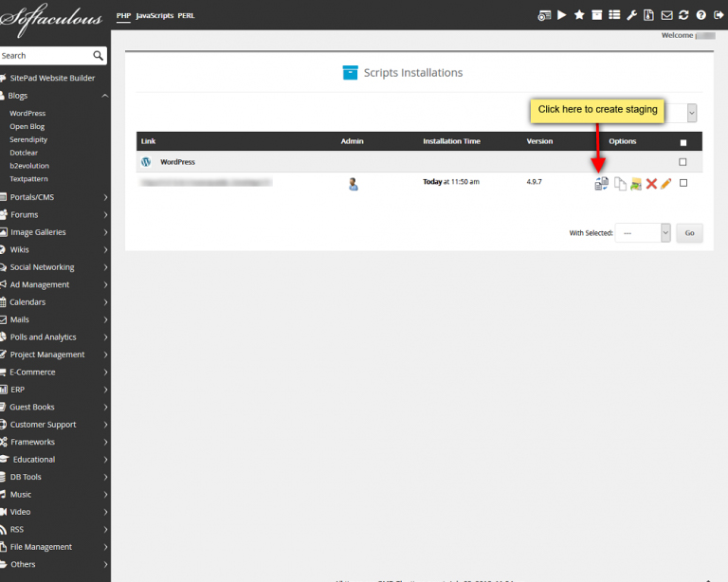The width and height of the screenshot is (728, 582).
Task: Click the WordPress logo icon in table
Action: click(146, 162)
